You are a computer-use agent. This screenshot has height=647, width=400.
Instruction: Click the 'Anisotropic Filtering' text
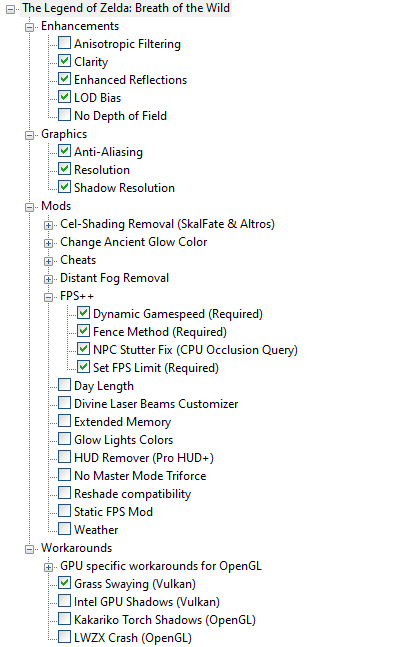tap(128, 44)
